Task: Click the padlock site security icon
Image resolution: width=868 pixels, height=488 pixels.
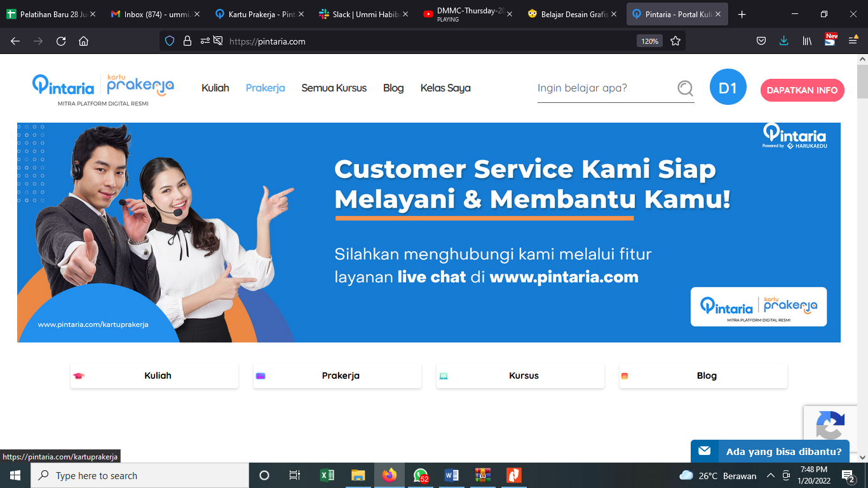Action: coord(187,41)
